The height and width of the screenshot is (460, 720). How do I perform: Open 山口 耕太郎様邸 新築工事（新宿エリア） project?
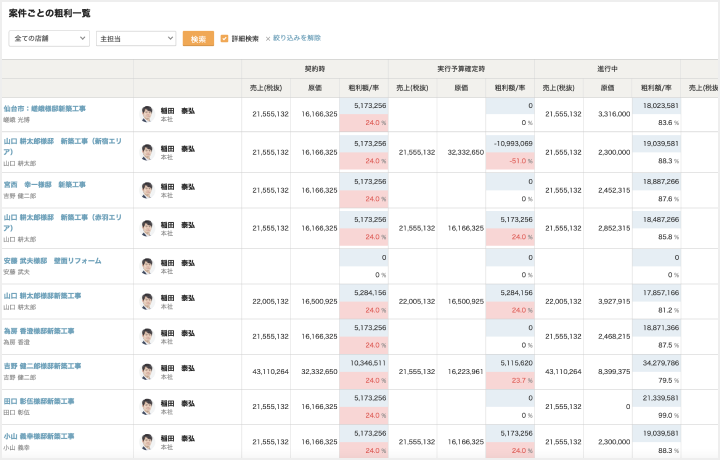pyautogui.click(x=65, y=141)
